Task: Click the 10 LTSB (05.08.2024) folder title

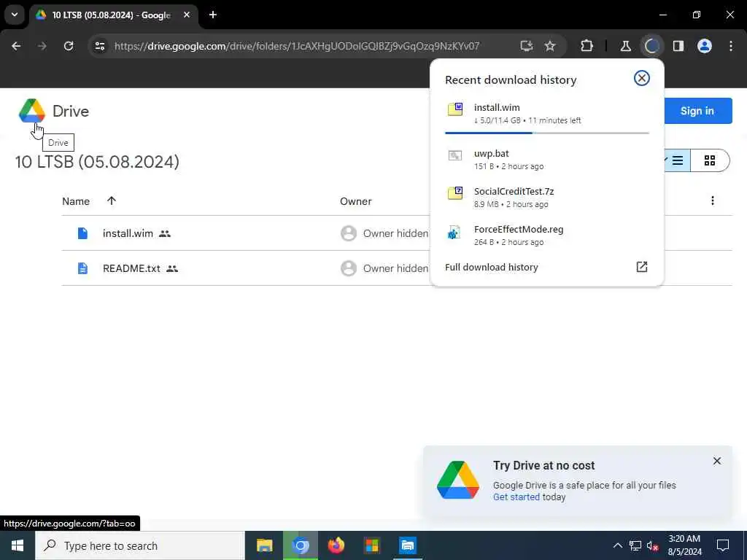Action: pos(97,162)
